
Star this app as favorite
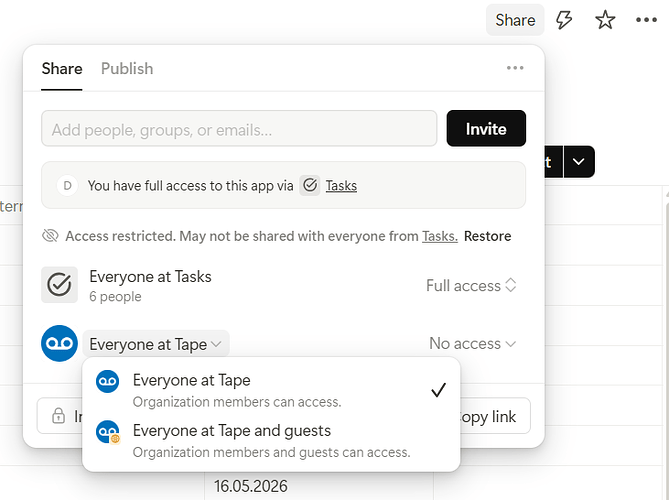point(605,20)
